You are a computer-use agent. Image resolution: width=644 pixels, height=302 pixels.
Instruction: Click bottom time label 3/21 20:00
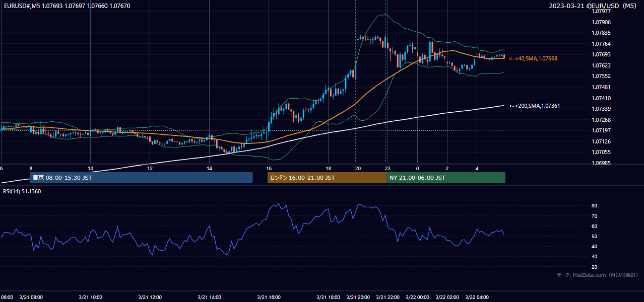(x=358, y=297)
